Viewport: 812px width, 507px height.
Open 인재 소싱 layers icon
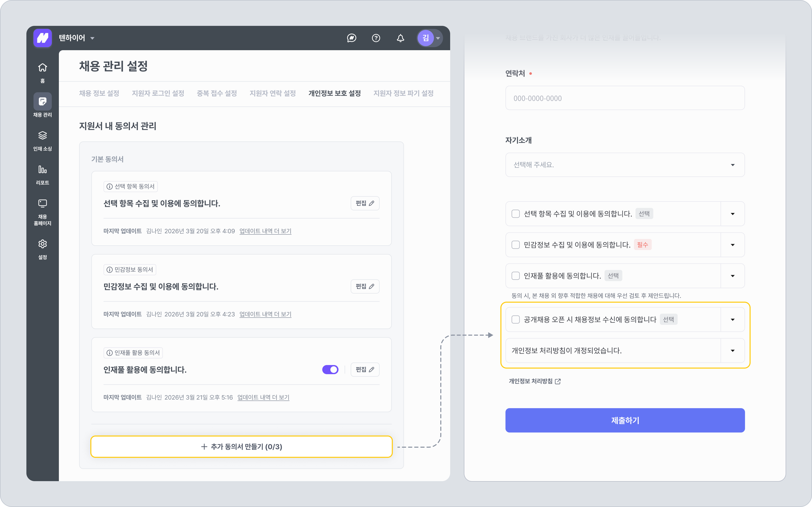pos(42,135)
